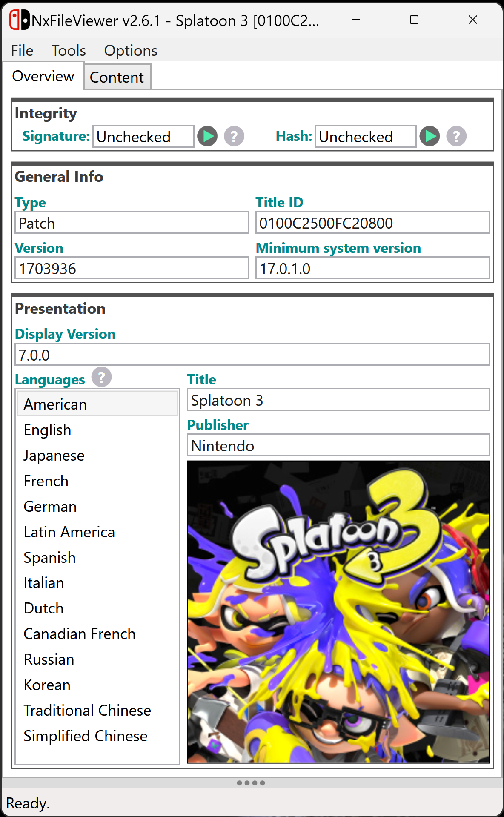Screen dimensions: 504x817
Task: Click the Display Version field showing 7.0.0
Action: point(252,355)
